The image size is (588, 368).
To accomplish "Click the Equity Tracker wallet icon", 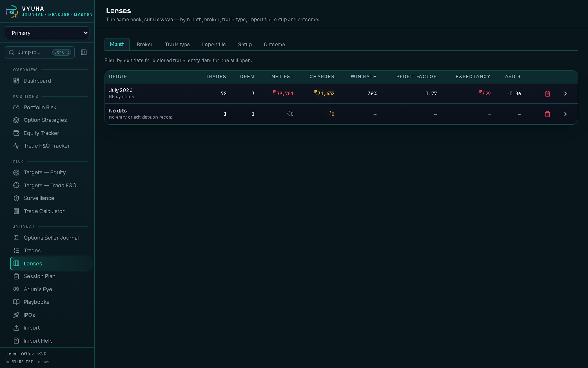I will click(16, 133).
